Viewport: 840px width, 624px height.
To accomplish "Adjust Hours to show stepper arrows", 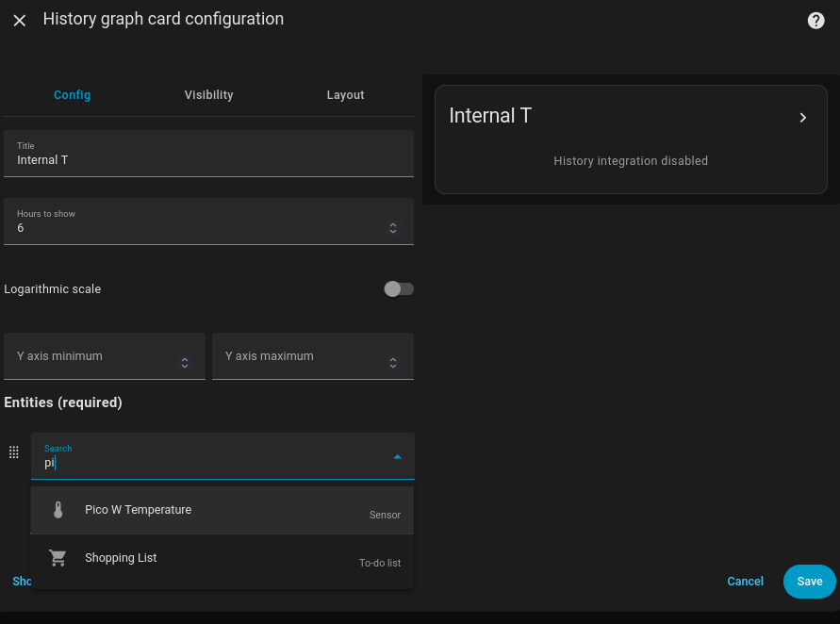I will click(x=393, y=228).
